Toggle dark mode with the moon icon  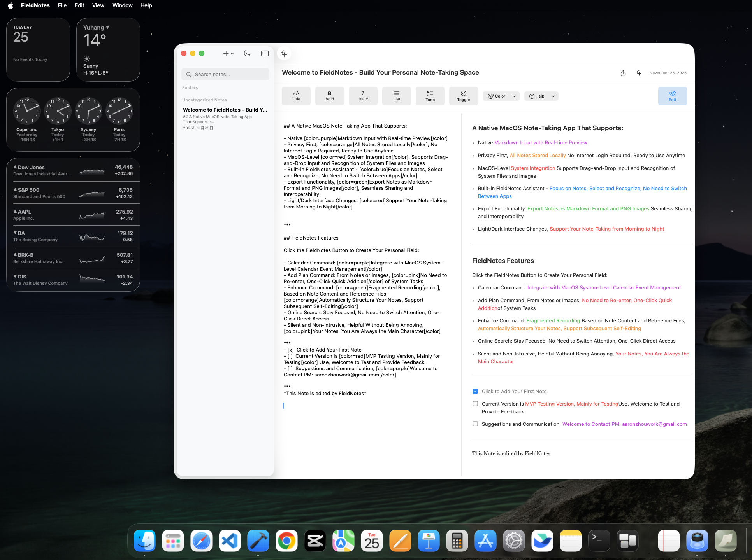247,53
